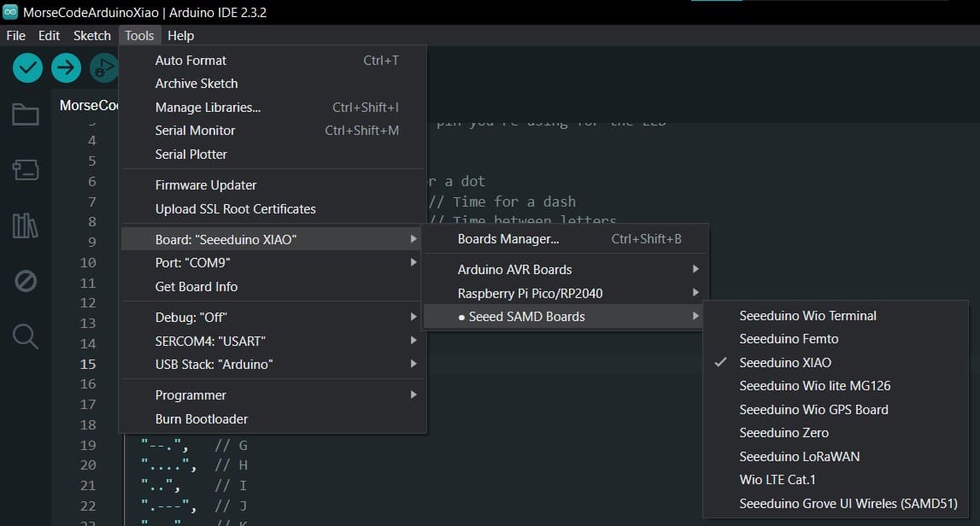
Task: Open Boards Manager... from submenu
Action: (x=566, y=238)
